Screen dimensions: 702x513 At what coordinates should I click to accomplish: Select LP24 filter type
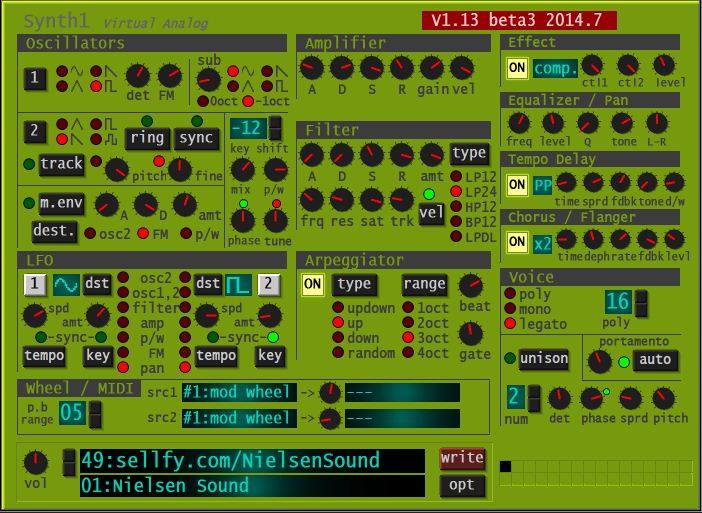456,191
